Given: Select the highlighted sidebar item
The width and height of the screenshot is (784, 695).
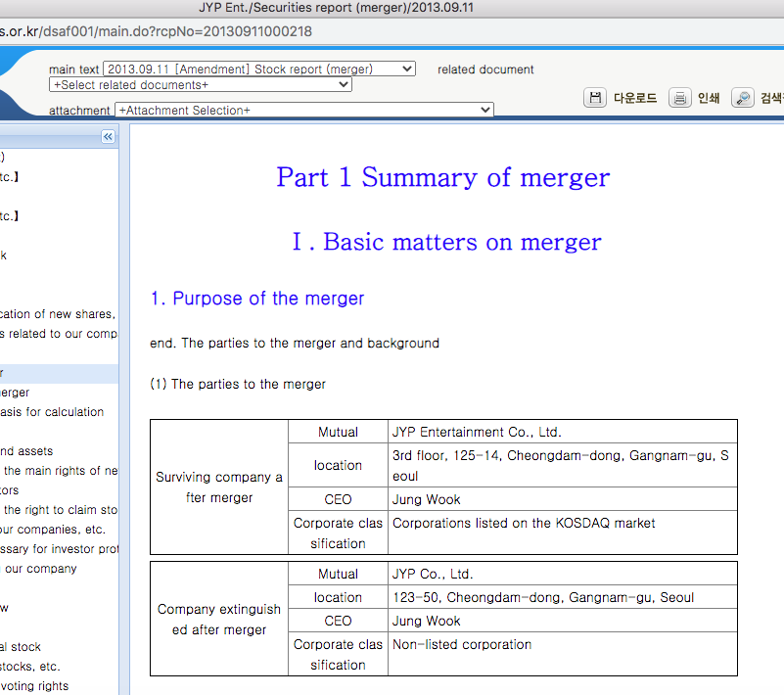Looking at the screenshot, I should click(59, 374).
